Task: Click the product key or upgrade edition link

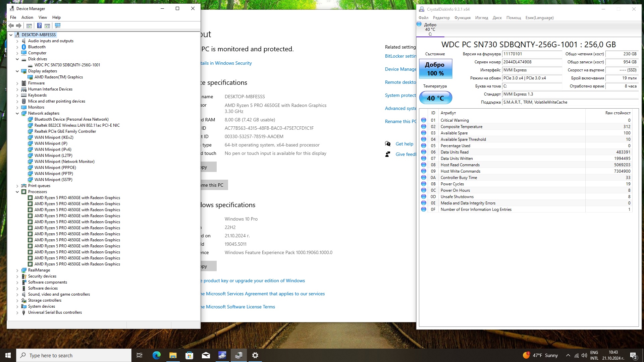Action: click(253, 281)
